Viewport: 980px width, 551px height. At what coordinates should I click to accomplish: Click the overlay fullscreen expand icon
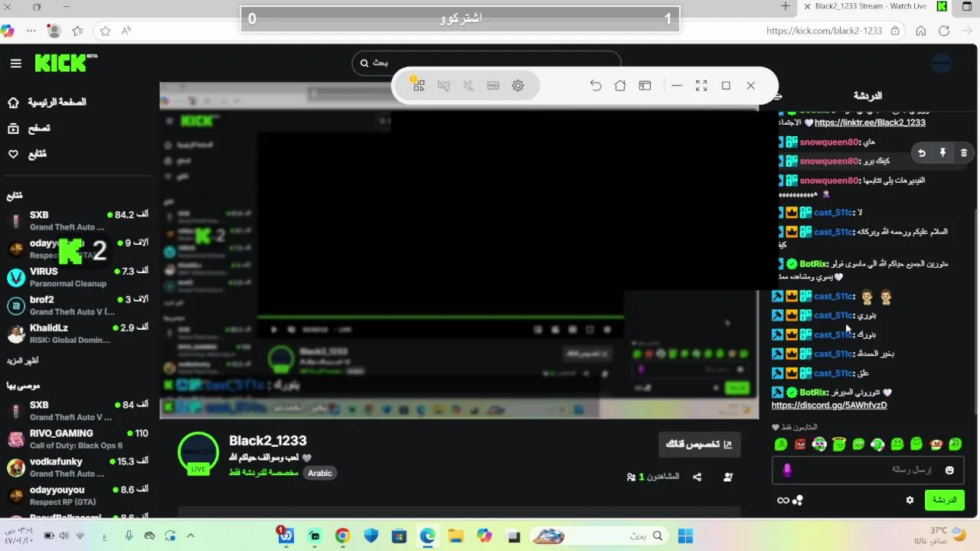701,86
